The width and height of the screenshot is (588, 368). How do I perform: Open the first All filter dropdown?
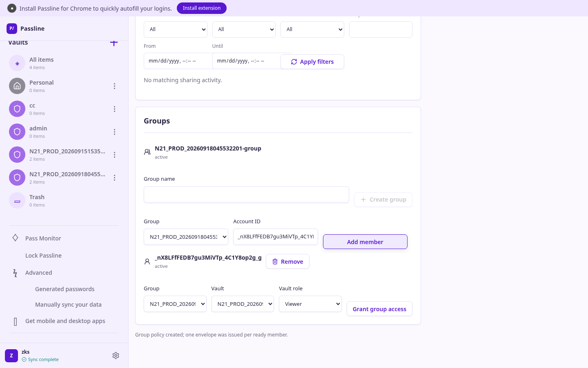[x=176, y=29]
